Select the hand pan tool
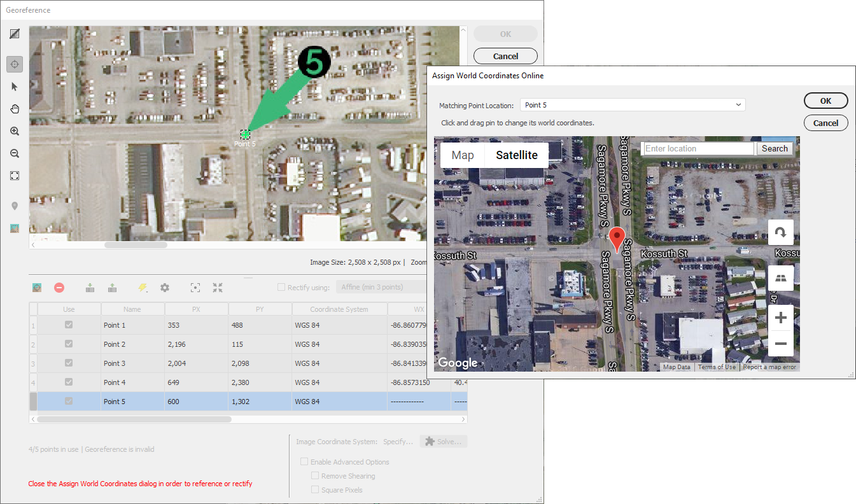Screen dimensions: 856x504 tap(15, 109)
